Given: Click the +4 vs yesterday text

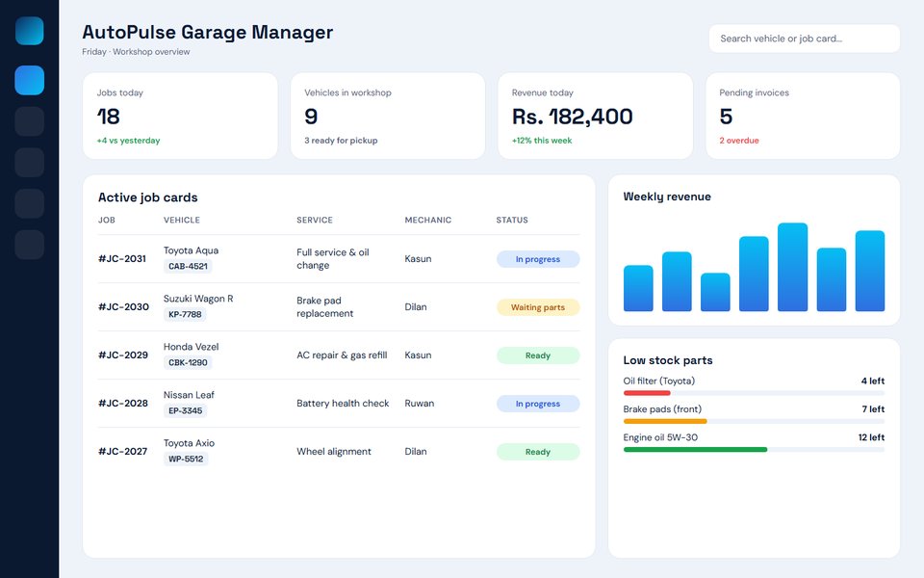Looking at the screenshot, I should pos(128,141).
